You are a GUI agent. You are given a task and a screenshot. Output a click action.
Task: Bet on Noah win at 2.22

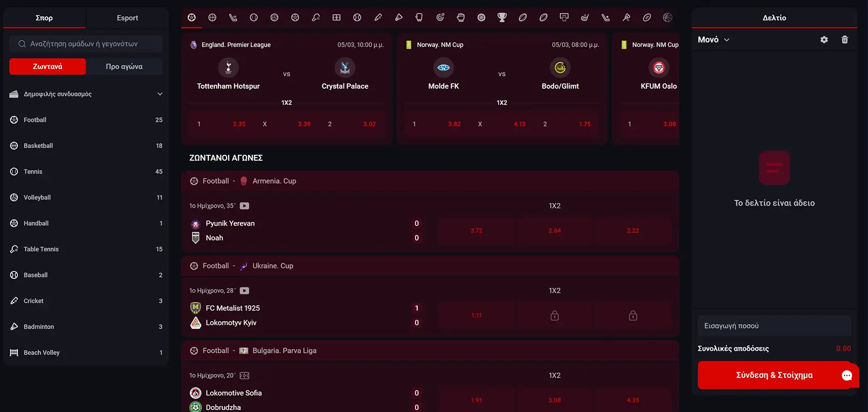coord(633,231)
